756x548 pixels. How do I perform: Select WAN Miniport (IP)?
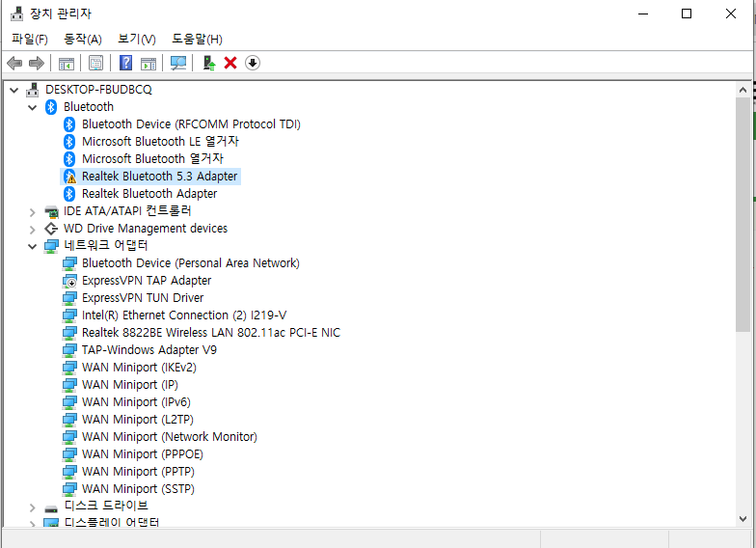129,384
